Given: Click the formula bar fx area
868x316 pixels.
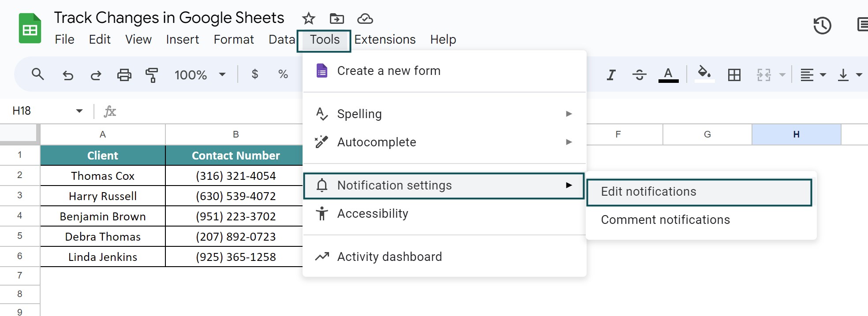Looking at the screenshot, I should pos(110,111).
